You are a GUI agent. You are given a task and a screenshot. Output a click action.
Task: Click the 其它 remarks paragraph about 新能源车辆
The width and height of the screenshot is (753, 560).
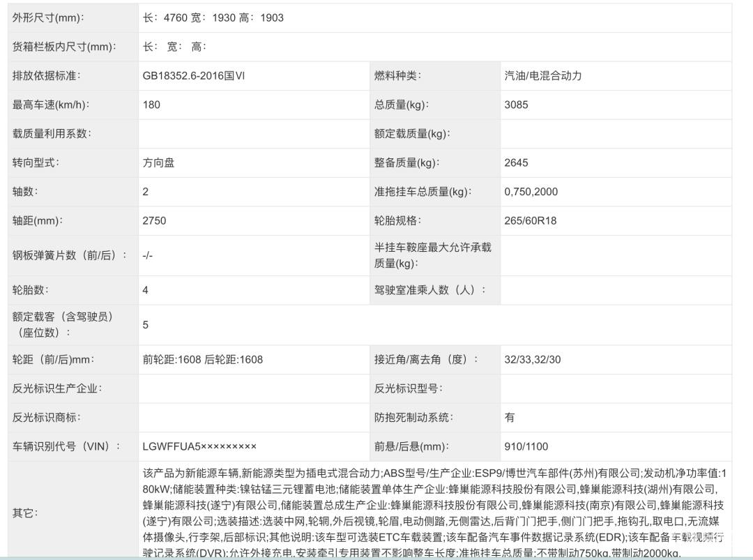click(x=434, y=513)
